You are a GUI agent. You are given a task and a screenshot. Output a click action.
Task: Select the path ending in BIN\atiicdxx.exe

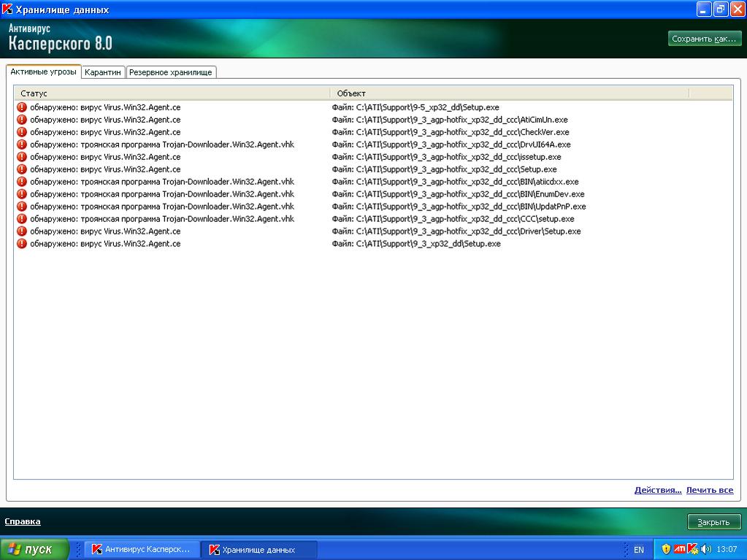[x=456, y=181]
